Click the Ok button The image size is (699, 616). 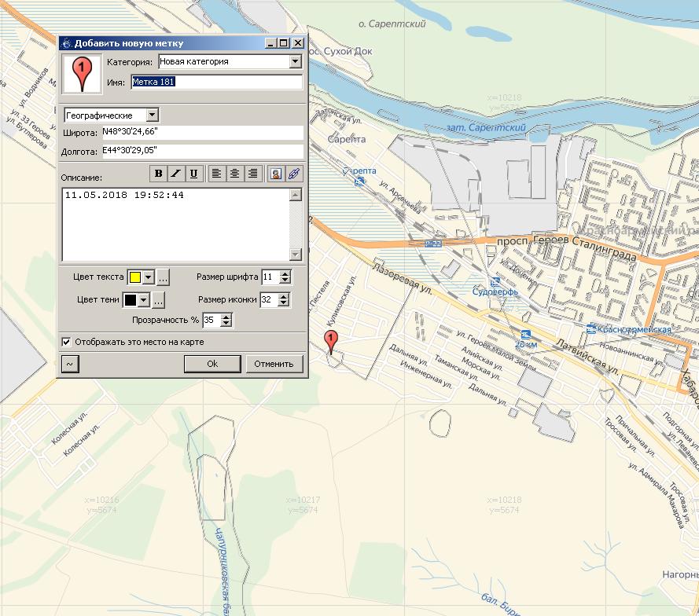[212, 364]
